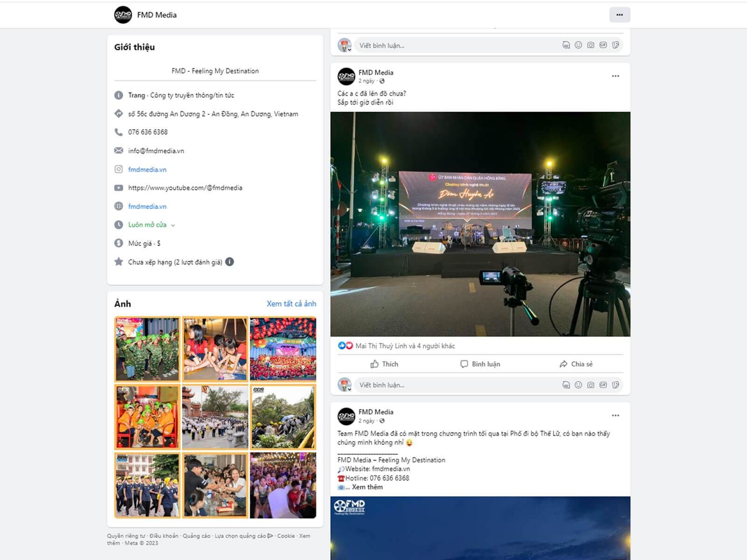This screenshot has width=747, height=560.
Task: Click the page category info icon beside Trang
Action: pos(119,95)
